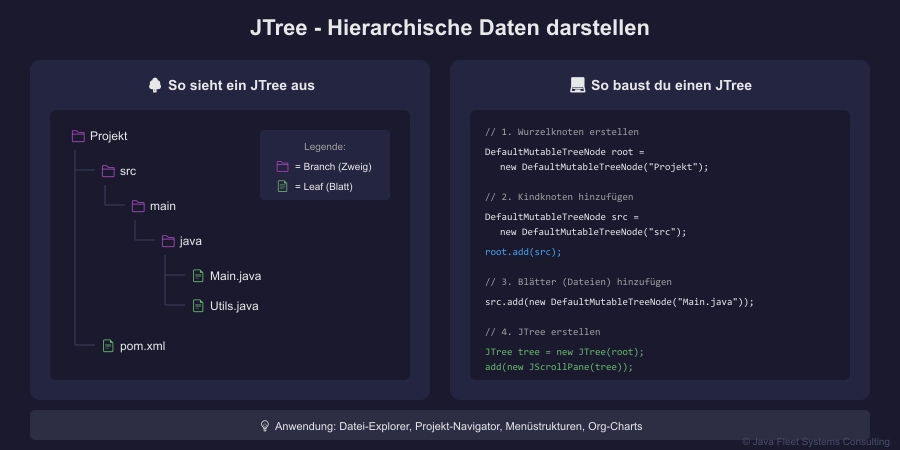Click the Branch folder icon in legend
The height and width of the screenshot is (450, 900).
[282, 166]
